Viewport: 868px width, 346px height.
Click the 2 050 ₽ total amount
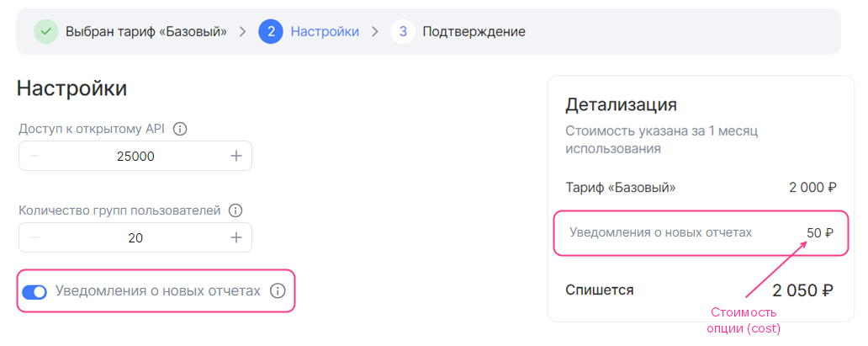802,290
